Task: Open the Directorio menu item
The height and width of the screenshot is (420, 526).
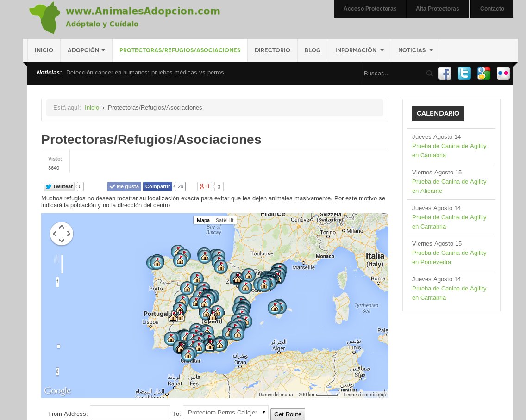Action: click(272, 50)
